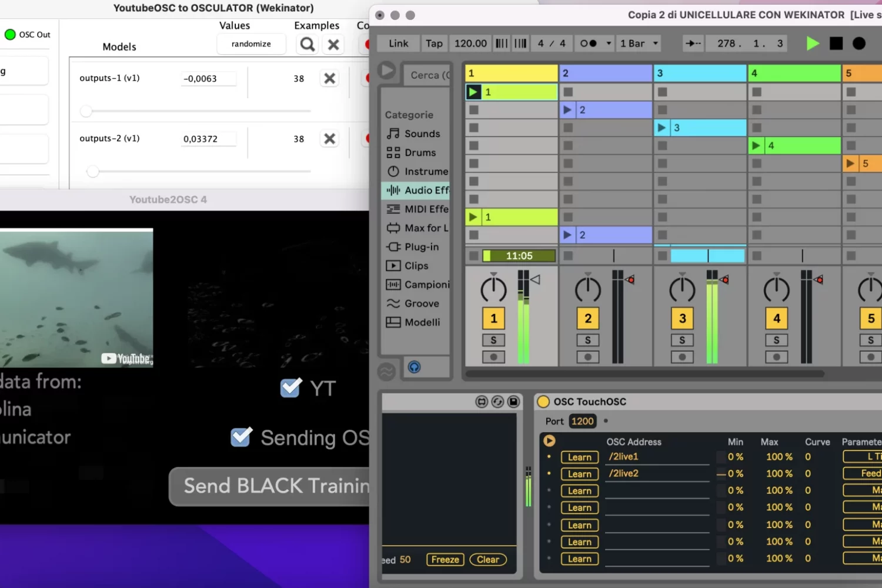Click Learn for /2live2 address
The width and height of the screenshot is (882, 588).
click(x=580, y=474)
